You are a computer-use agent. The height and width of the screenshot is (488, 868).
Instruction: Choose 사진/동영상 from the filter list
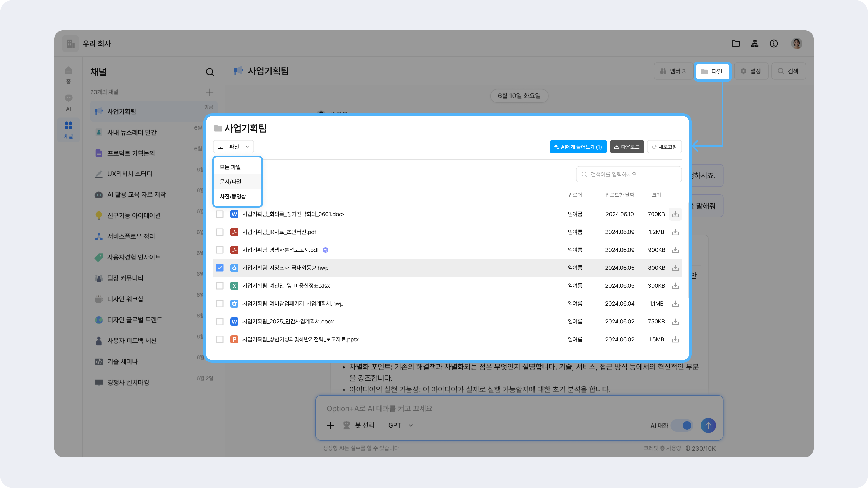[x=237, y=196]
